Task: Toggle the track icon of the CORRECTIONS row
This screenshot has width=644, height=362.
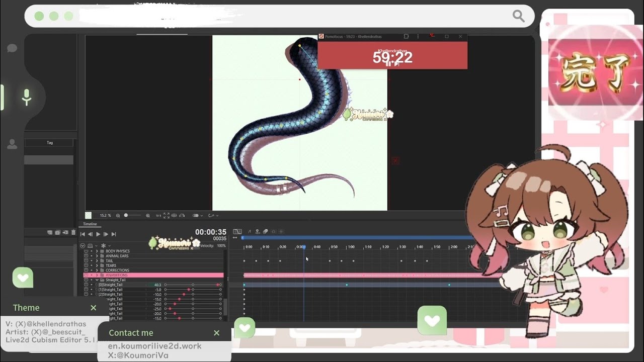Action: click(86, 270)
